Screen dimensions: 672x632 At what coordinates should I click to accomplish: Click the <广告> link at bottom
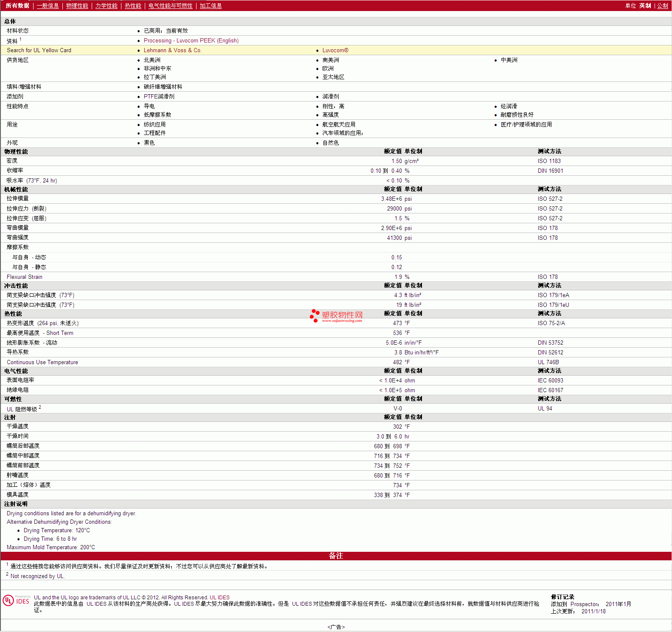coord(336,627)
